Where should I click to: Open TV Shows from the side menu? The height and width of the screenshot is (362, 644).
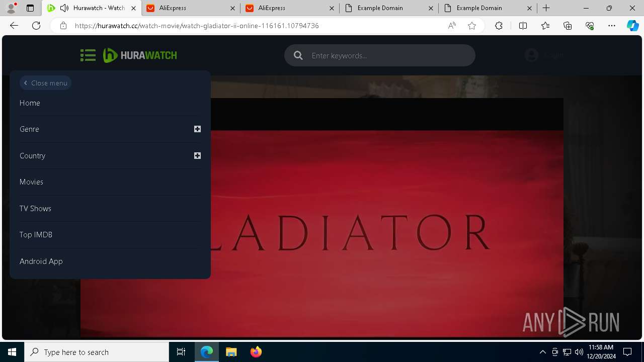pos(35,209)
